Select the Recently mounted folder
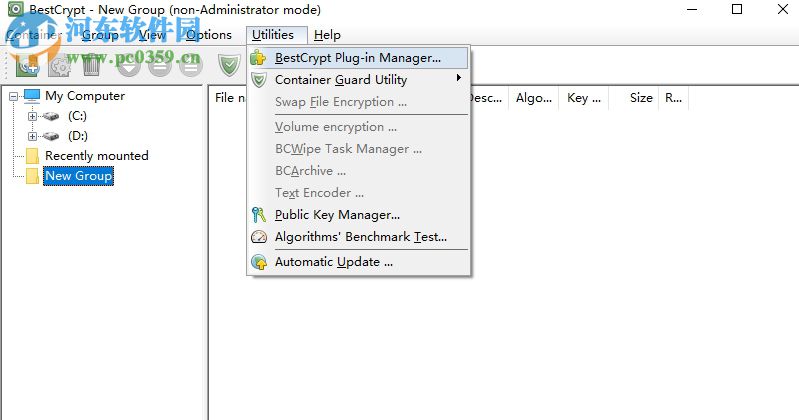799x420 pixels. [96, 156]
